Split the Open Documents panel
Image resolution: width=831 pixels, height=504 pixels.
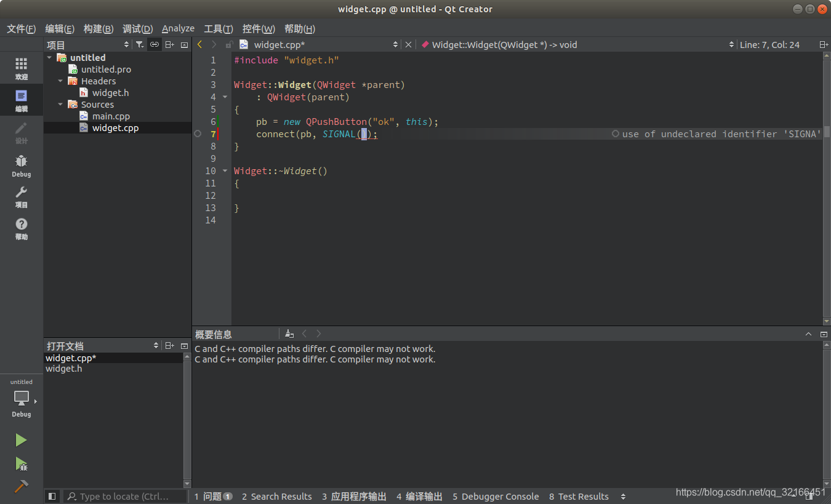169,346
